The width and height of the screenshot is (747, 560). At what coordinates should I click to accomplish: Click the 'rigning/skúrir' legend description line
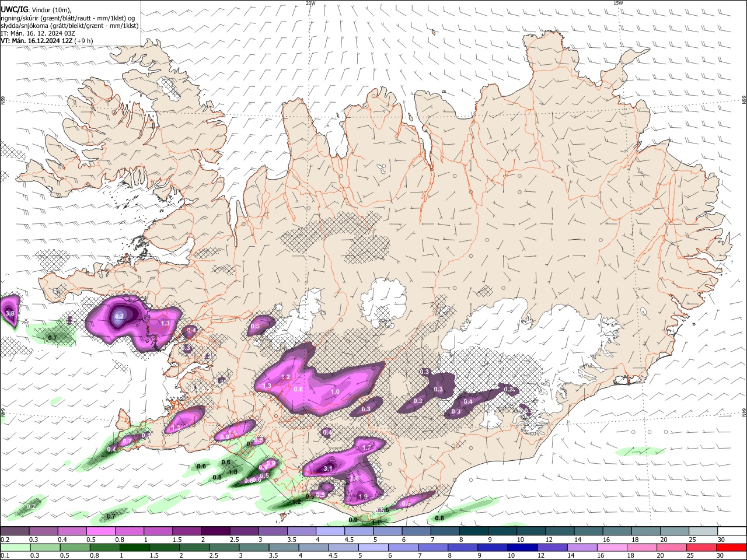tap(67, 18)
